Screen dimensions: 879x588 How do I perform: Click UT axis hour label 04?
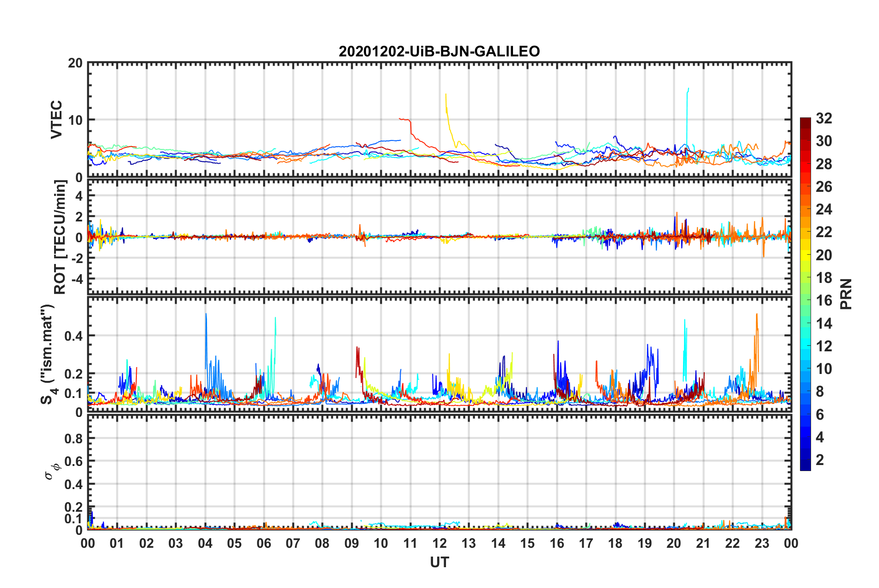(x=205, y=543)
